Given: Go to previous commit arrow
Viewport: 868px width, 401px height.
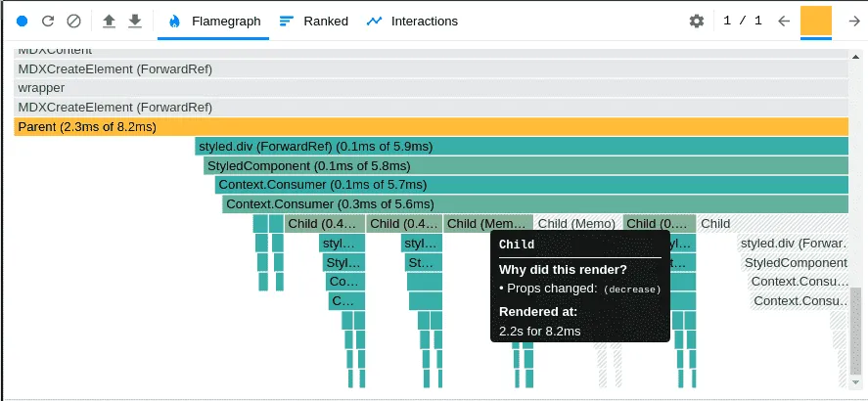Looking at the screenshot, I should click(x=783, y=21).
